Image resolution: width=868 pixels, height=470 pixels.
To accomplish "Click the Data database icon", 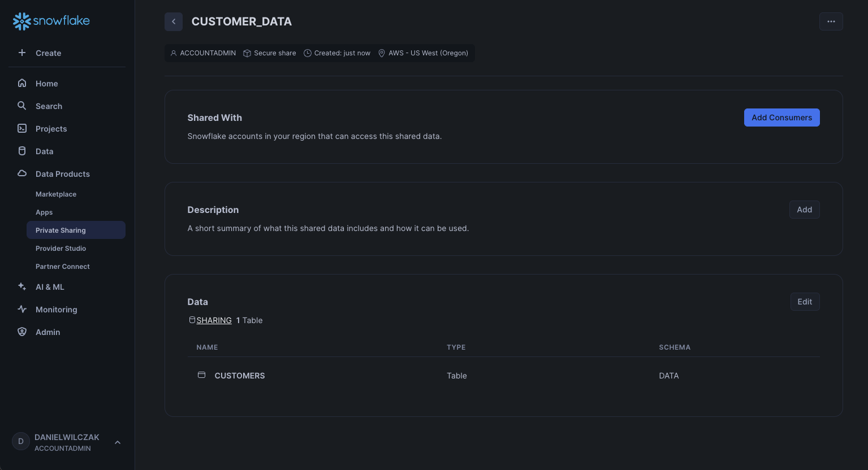I will point(22,151).
